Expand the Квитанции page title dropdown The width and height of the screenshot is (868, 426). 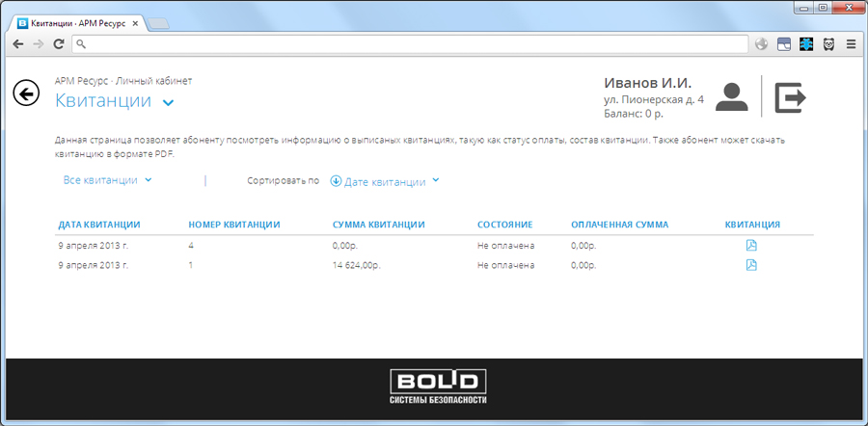(x=169, y=102)
